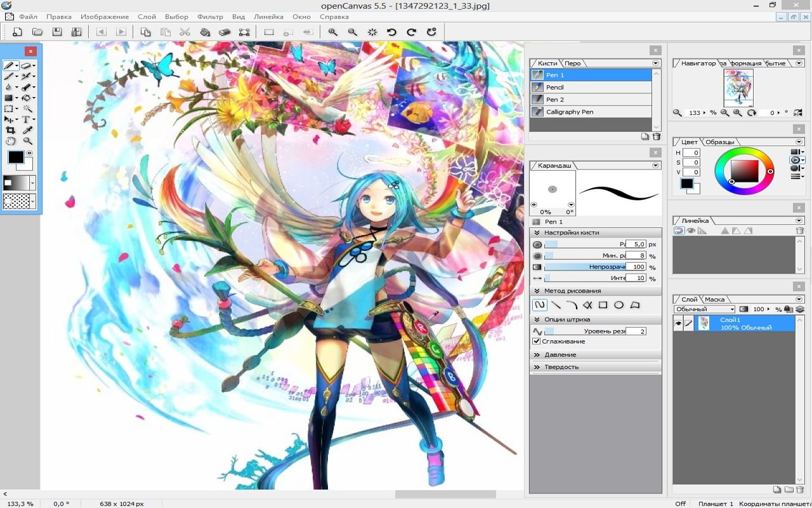Select the pen tool in the toolbox
Image resolution: width=812 pixels, height=508 pixels.
[10, 65]
